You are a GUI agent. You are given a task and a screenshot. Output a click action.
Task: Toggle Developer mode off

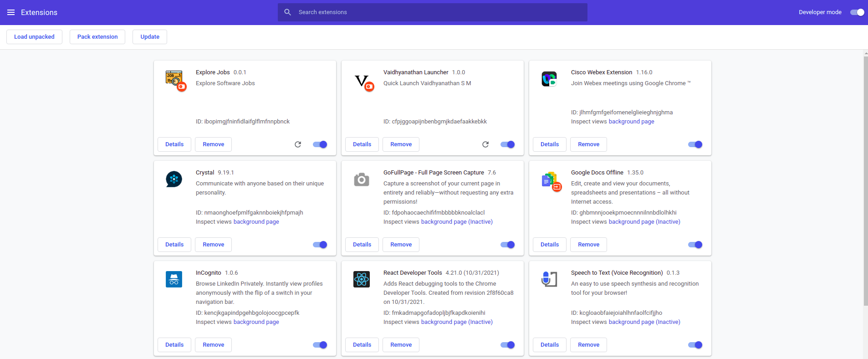tap(857, 12)
